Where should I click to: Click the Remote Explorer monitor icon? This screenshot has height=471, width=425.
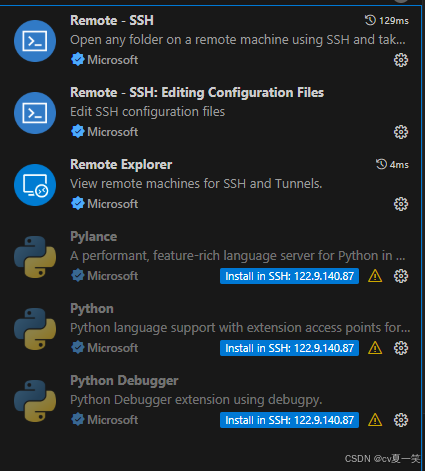tap(35, 185)
